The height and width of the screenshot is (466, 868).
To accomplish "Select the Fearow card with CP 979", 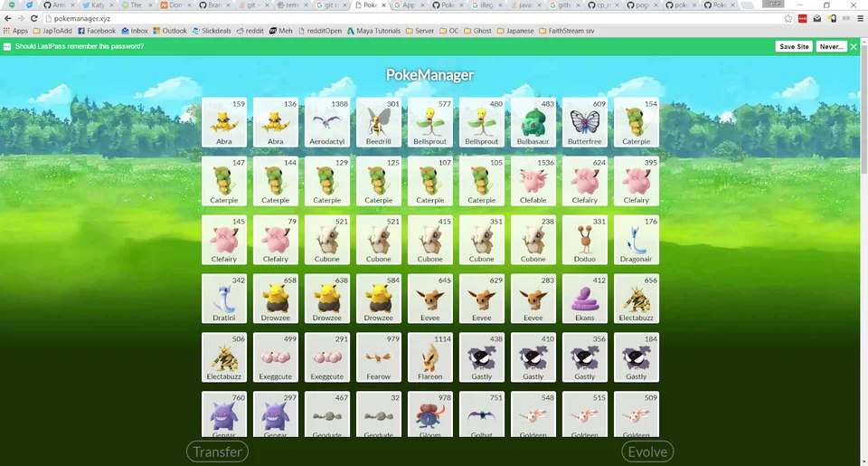I will 379,357.
